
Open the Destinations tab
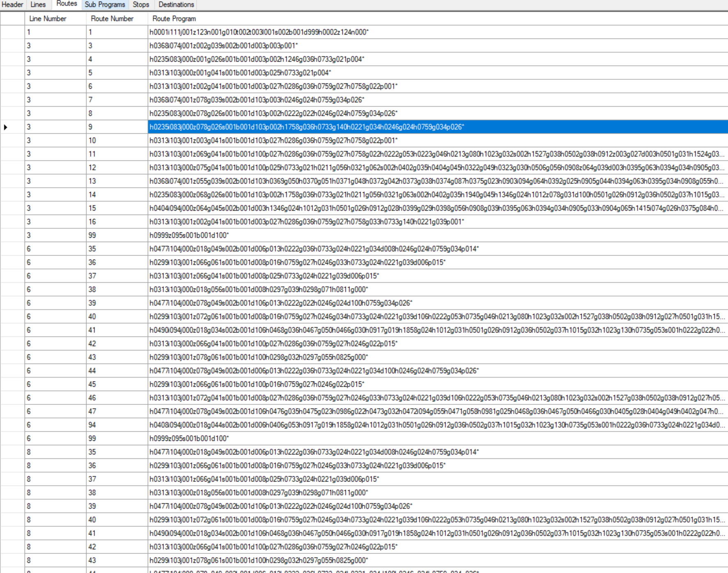(177, 5)
